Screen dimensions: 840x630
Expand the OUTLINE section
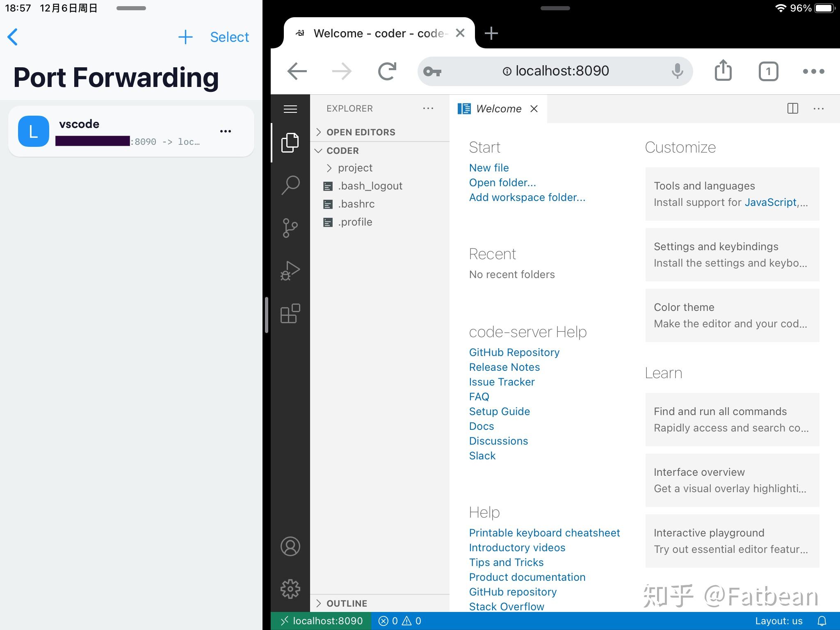319,603
